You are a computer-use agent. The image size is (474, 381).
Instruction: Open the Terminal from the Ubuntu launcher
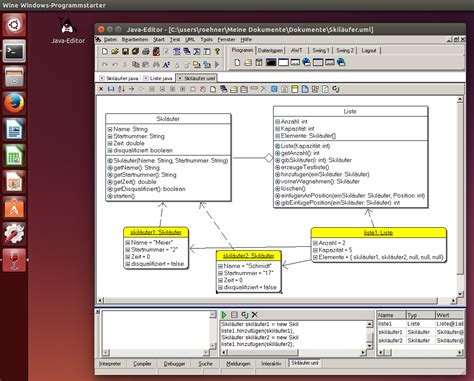pyautogui.click(x=14, y=51)
